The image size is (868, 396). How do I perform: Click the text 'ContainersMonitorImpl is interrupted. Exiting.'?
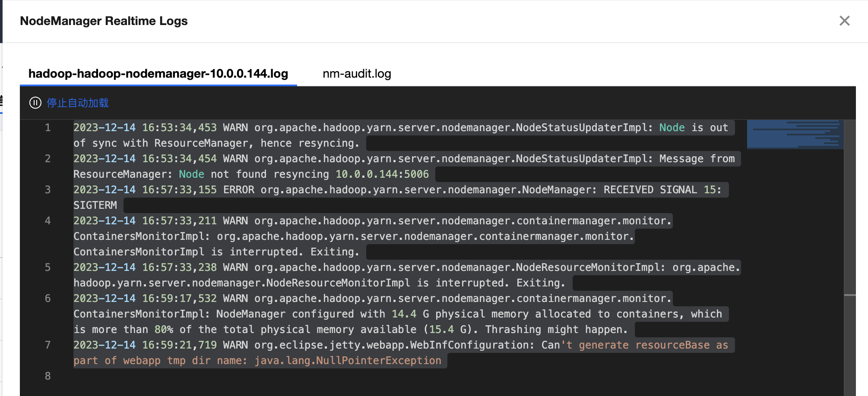(x=216, y=252)
